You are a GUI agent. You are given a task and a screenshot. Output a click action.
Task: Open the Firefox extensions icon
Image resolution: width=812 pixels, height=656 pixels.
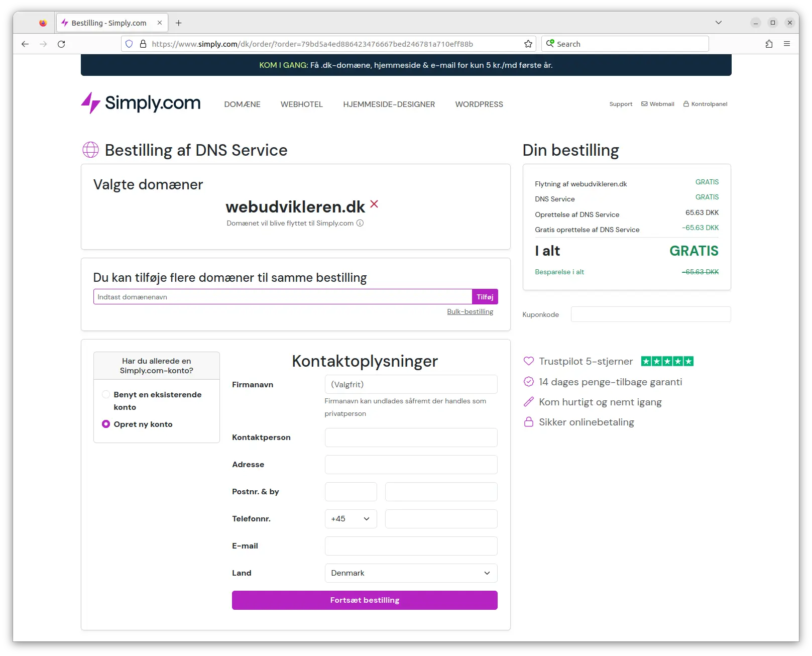coord(769,44)
